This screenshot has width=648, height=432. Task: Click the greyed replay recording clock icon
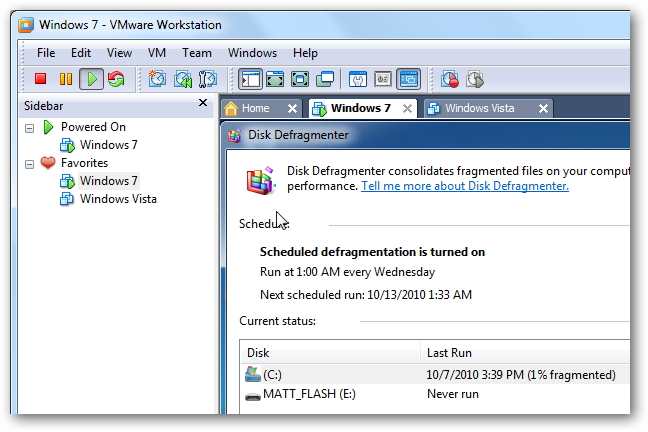click(x=475, y=79)
